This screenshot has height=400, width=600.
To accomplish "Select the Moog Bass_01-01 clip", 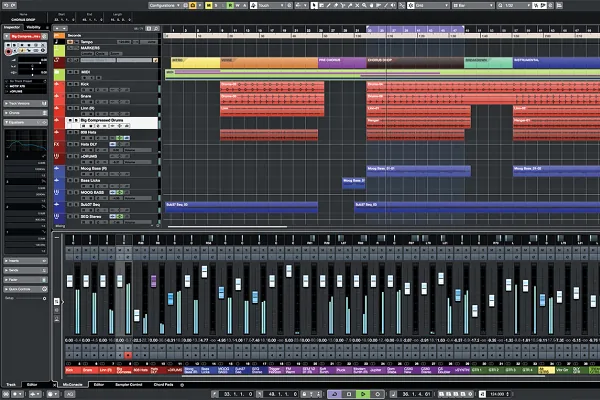I will click(x=418, y=171).
